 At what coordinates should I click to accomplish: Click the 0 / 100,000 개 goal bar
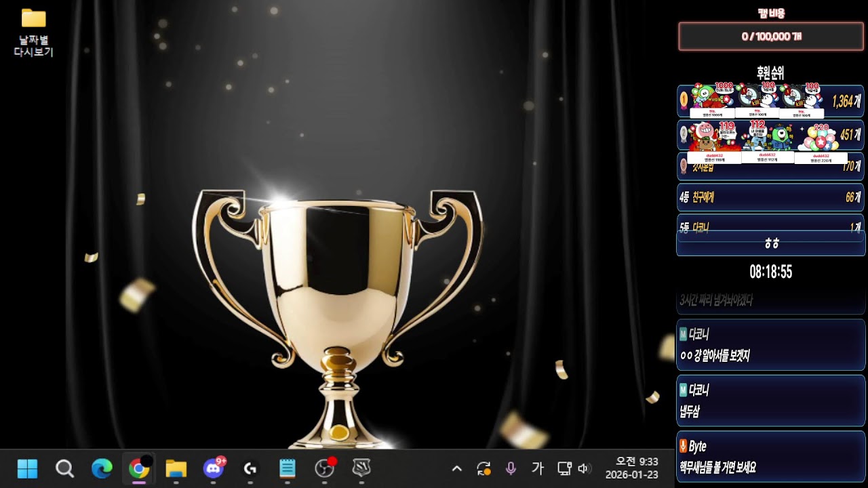(x=771, y=37)
